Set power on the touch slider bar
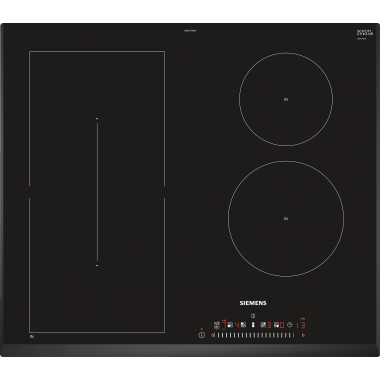 (x=255, y=335)
